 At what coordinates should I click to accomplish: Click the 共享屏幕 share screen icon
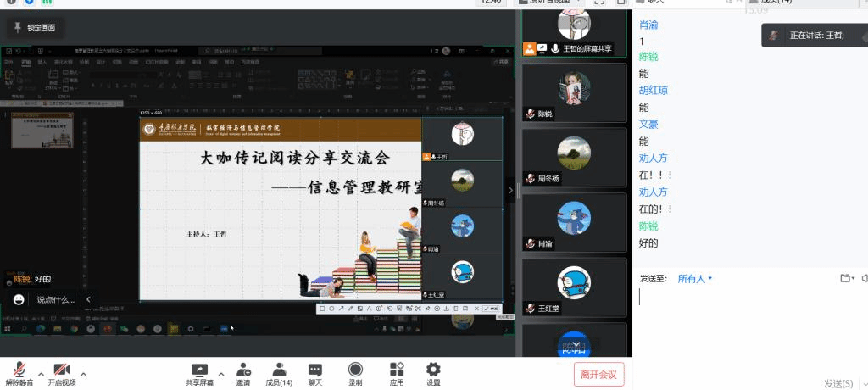[199, 370]
